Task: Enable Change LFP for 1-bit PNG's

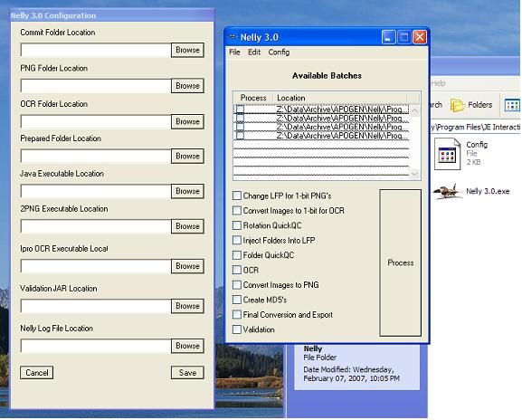Action: pos(237,196)
